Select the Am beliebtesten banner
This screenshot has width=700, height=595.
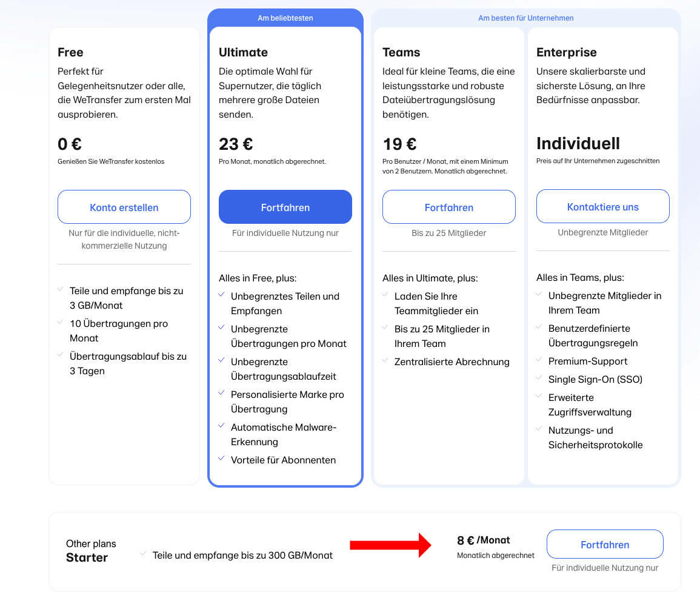click(285, 18)
